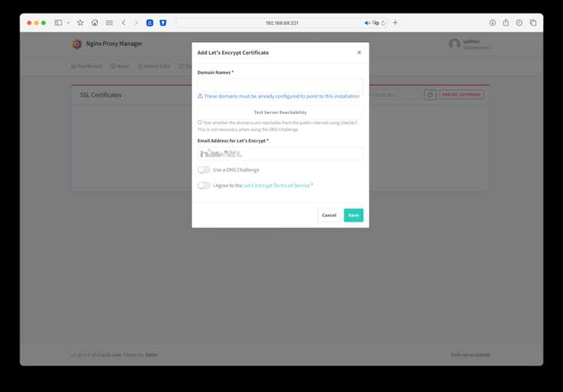This screenshot has height=392, width=563.
Task: Go to the home page icon
Action: point(95,23)
